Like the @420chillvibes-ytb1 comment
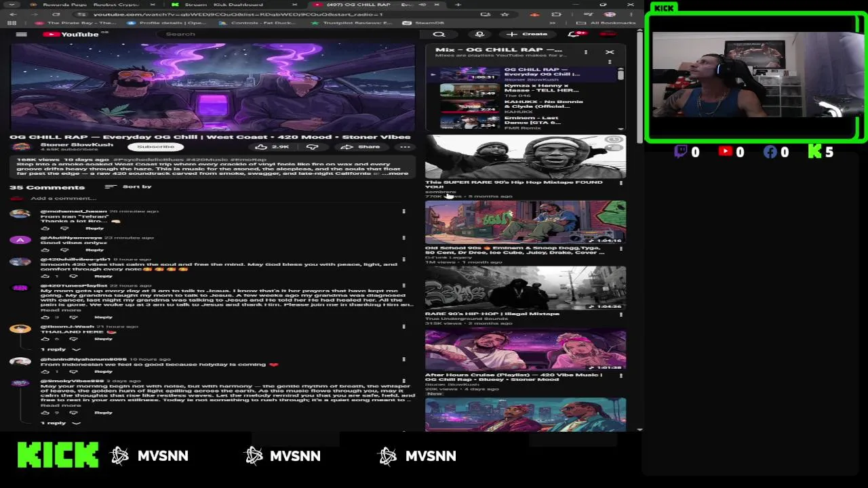The height and width of the screenshot is (488, 868). coord(45,277)
